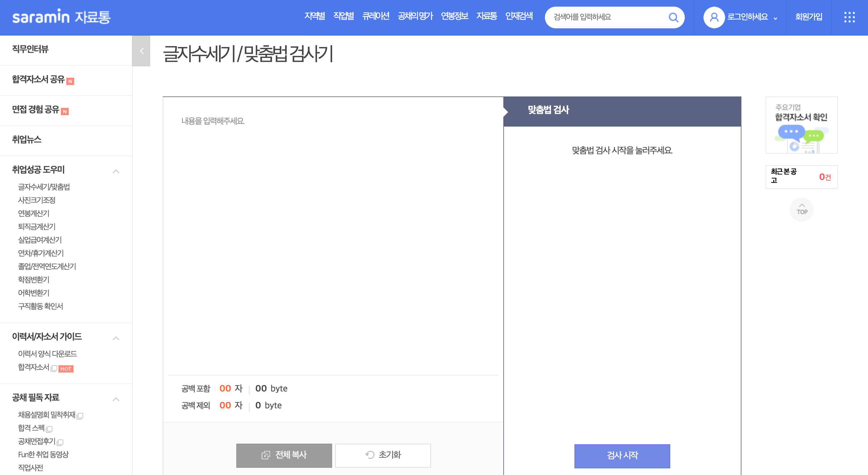868x475 pixels.
Task: Open 합격자소서 공유 in the sidebar
Action: pos(38,79)
